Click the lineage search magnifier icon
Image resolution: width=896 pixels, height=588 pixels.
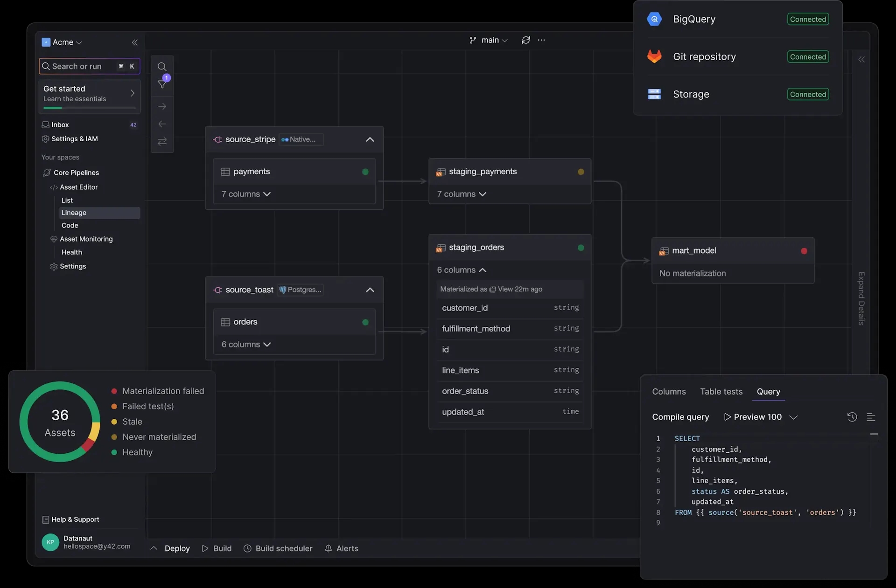(162, 67)
